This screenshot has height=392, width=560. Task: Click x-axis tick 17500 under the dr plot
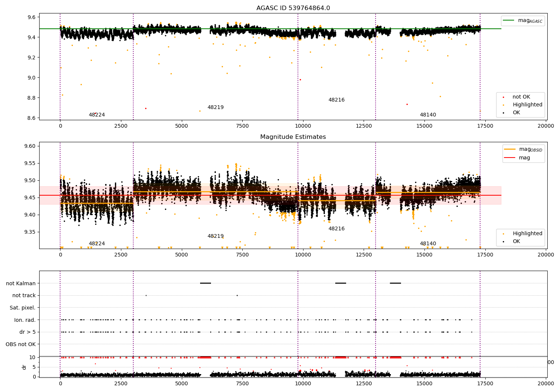pyautogui.click(x=485, y=383)
